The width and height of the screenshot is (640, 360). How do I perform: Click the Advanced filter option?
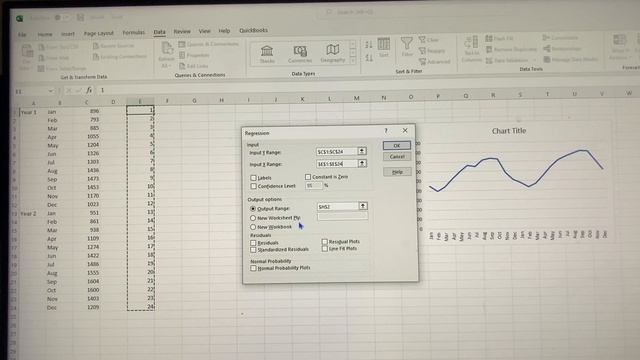434,62
